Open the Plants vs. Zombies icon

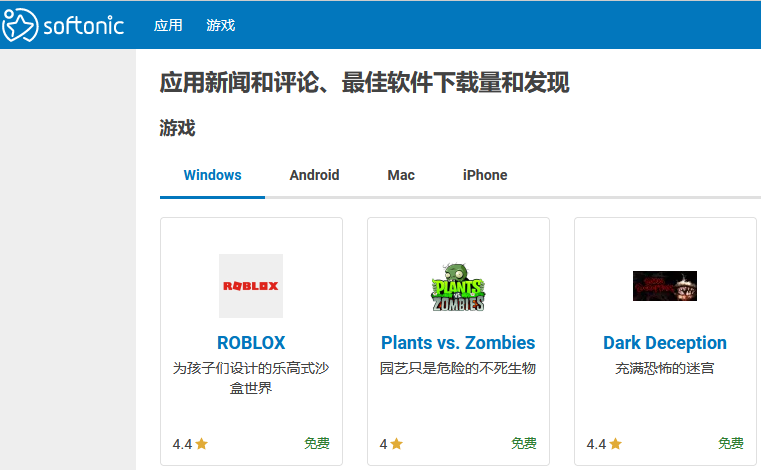(458, 286)
